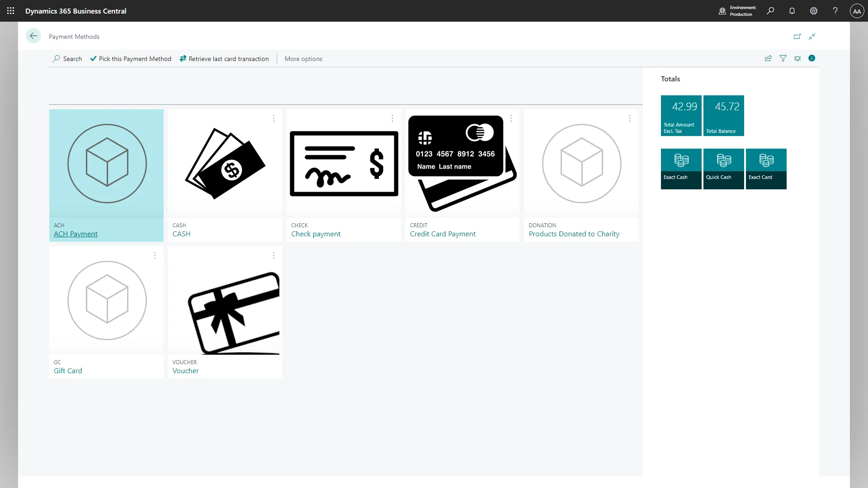Toggle the filter pane icon
Screen dimensions: 868x488
(x=783, y=58)
